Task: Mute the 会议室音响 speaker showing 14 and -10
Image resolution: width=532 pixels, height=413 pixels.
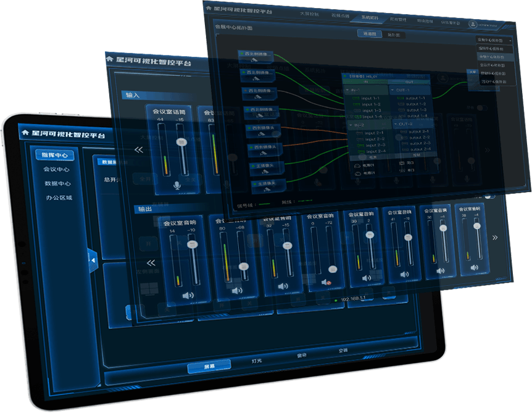Action: [188, 296]
